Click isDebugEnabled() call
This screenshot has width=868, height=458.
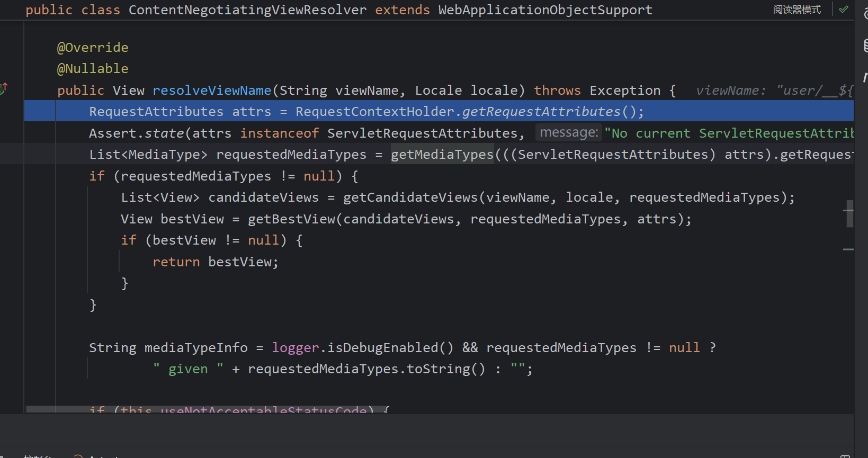[391, 348]
